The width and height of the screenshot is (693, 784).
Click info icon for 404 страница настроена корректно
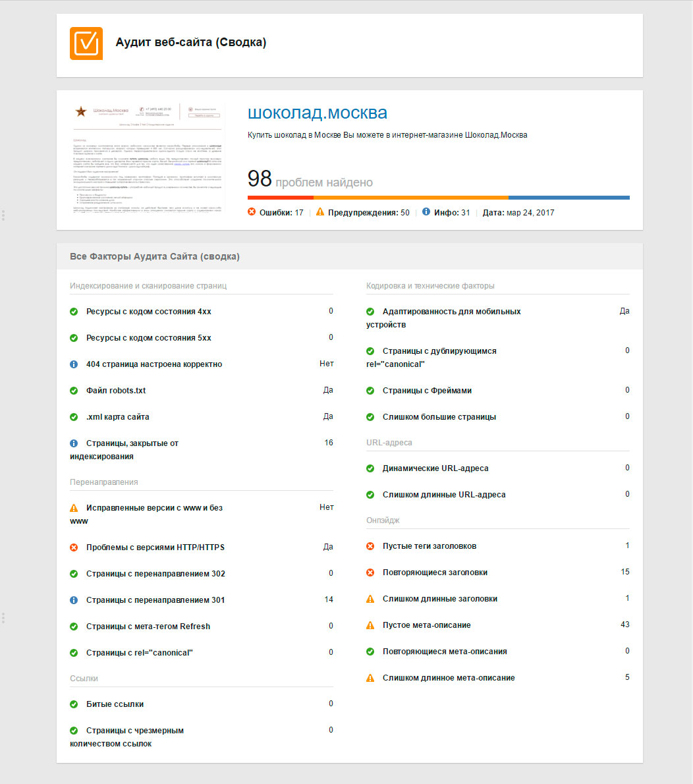pos(74,364)
